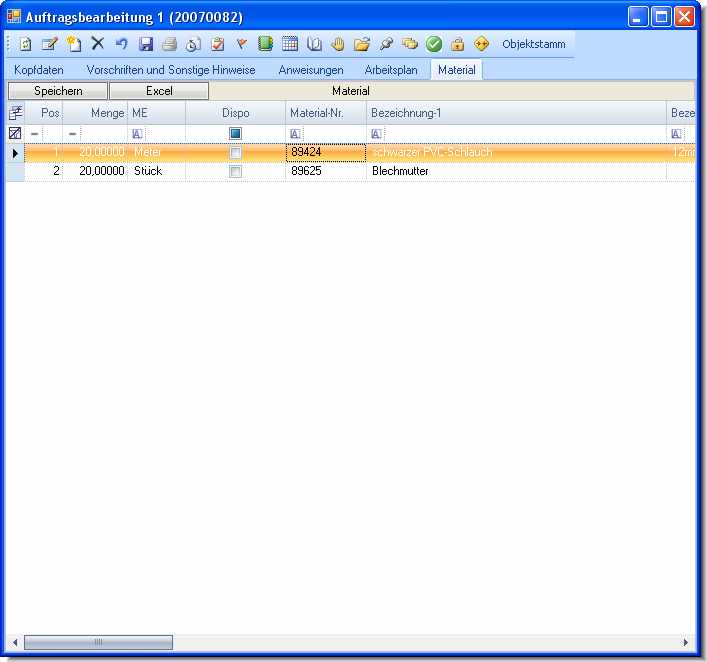Viewport: 707px width, 662px height.
Task: Save using the floppy disk icon
Action: [146, 44]
